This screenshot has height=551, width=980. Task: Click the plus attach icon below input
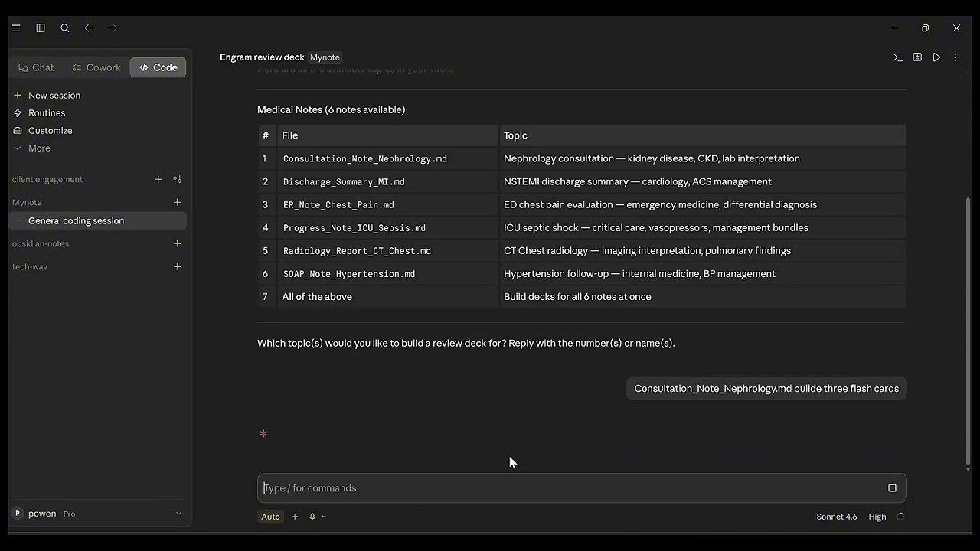[x=295, y=517]
